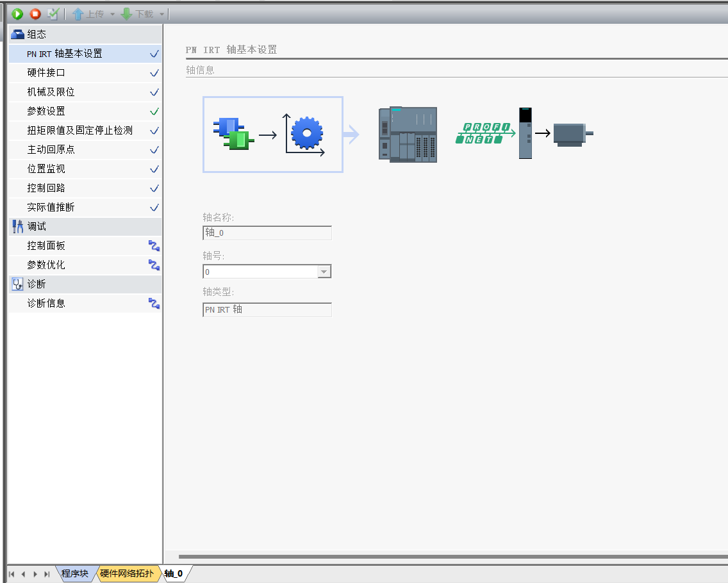Click the first-tab navigation arrow
Screen dimensions: 728x583
[12, 574]
